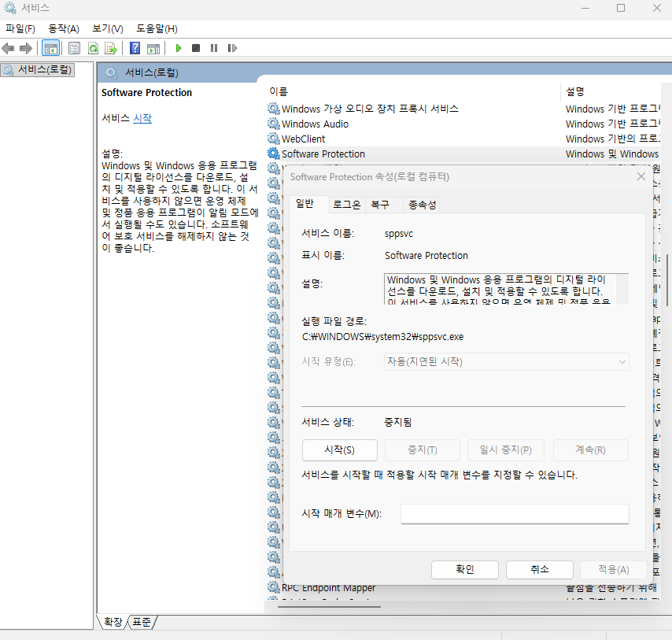Click the Stop service toolbar icon

[196, 48]
